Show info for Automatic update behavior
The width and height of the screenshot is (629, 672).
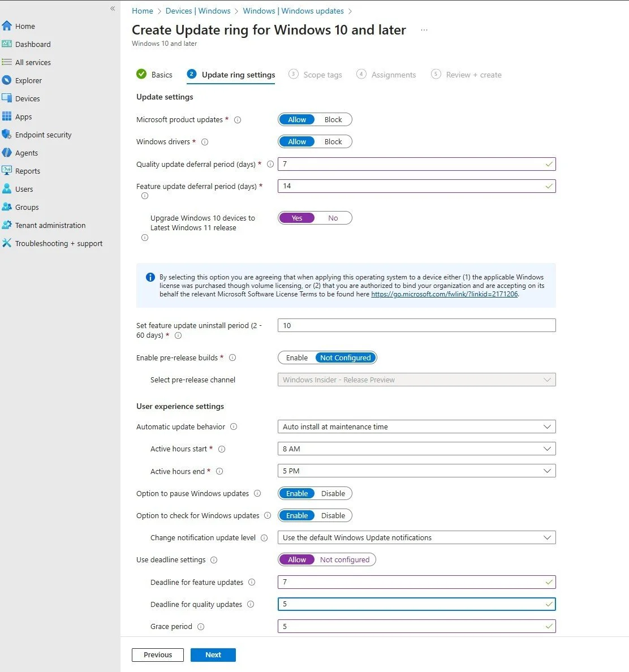(234, 427)
